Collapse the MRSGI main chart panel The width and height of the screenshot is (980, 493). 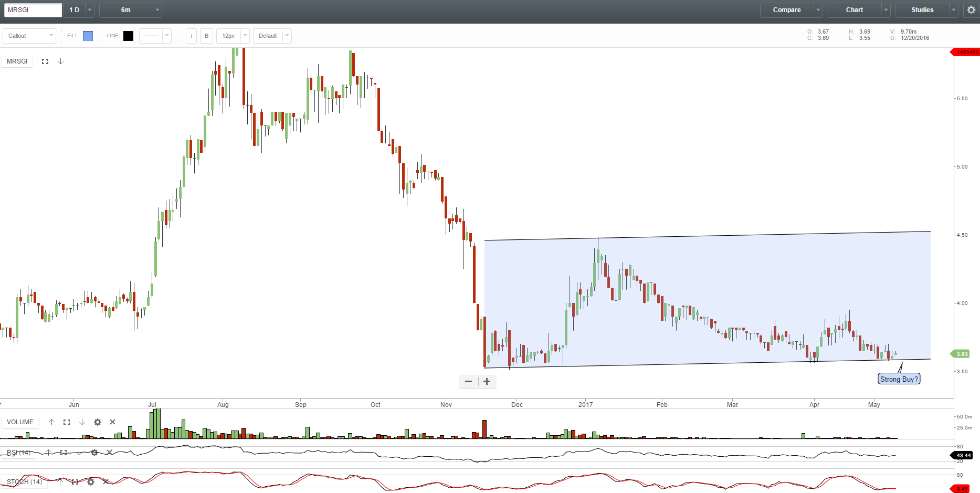click(61, 61)
